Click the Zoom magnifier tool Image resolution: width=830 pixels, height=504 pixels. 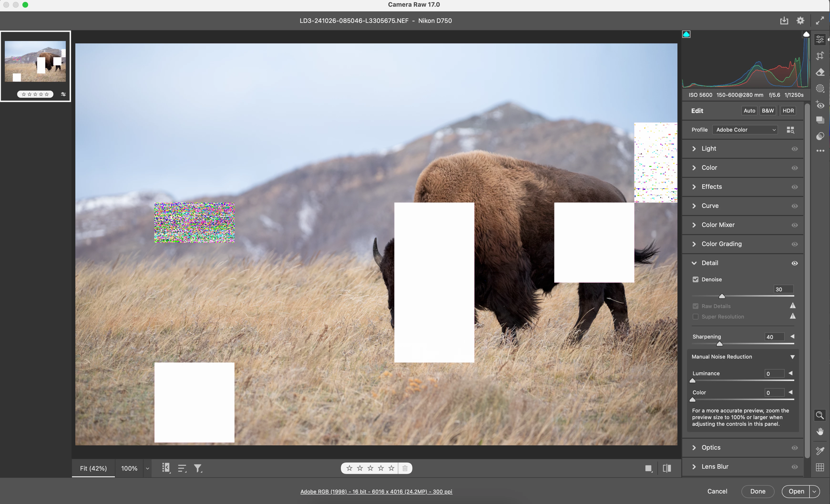tap(820, 415)
